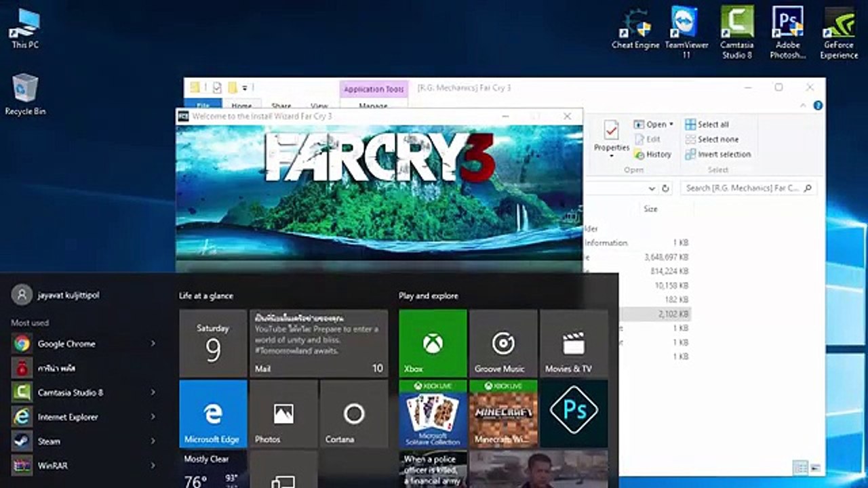868x488 pixels.
Task: Expand Steam jump list arrow
Action: click(x=153, y=441)
